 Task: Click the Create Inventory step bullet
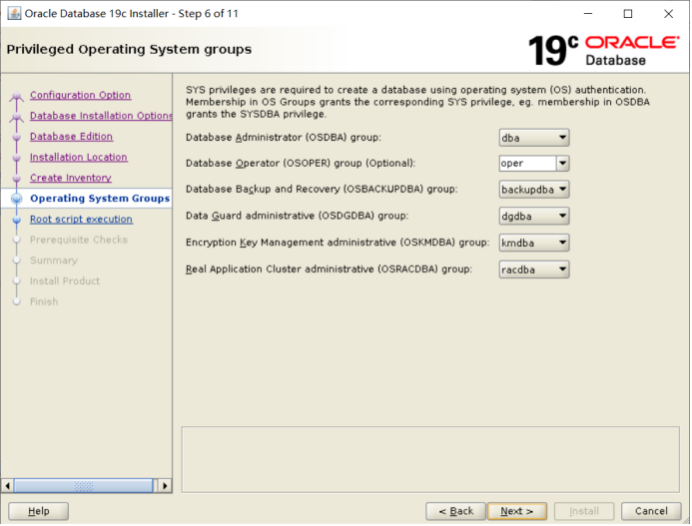tap(17, 178)
